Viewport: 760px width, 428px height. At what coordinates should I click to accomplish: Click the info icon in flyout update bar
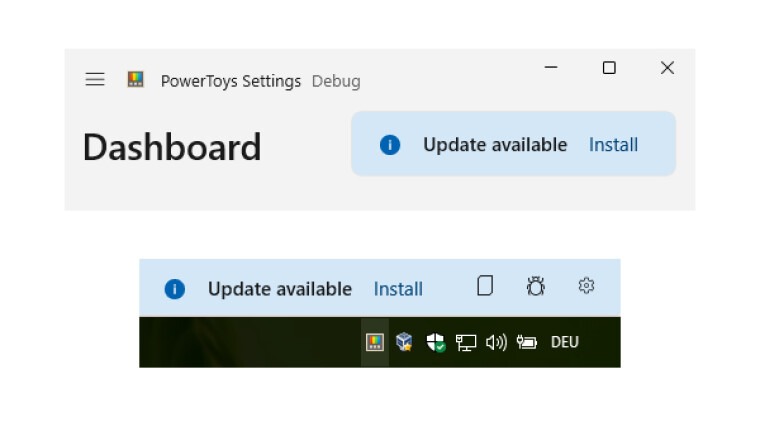pos(174,289)
